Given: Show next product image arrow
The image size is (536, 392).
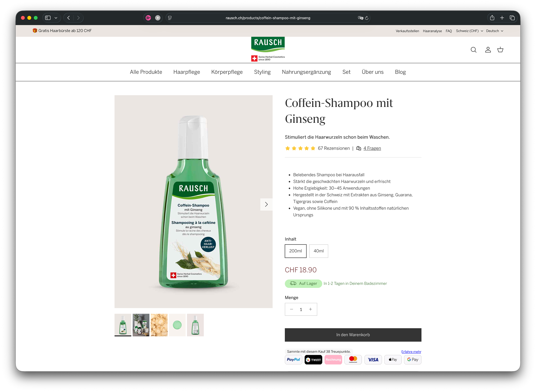Looking at the screenshot, I should [266, 204].
